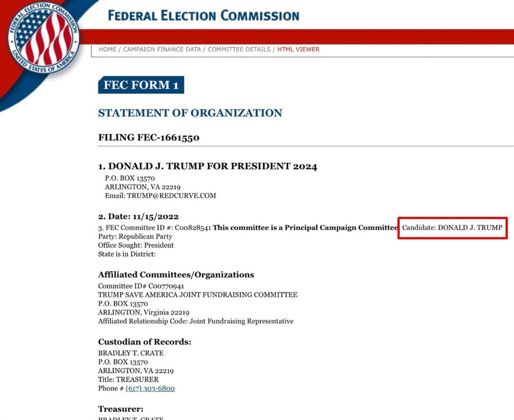Viewport: 514px width, 420px height.
Task: Click the Party: Republican Party line
Action: [135, 237]
